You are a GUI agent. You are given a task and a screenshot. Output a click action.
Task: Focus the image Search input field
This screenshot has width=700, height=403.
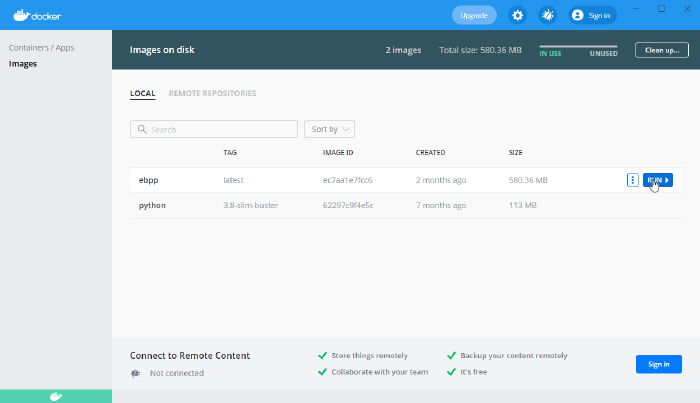(x=220, y=129)
